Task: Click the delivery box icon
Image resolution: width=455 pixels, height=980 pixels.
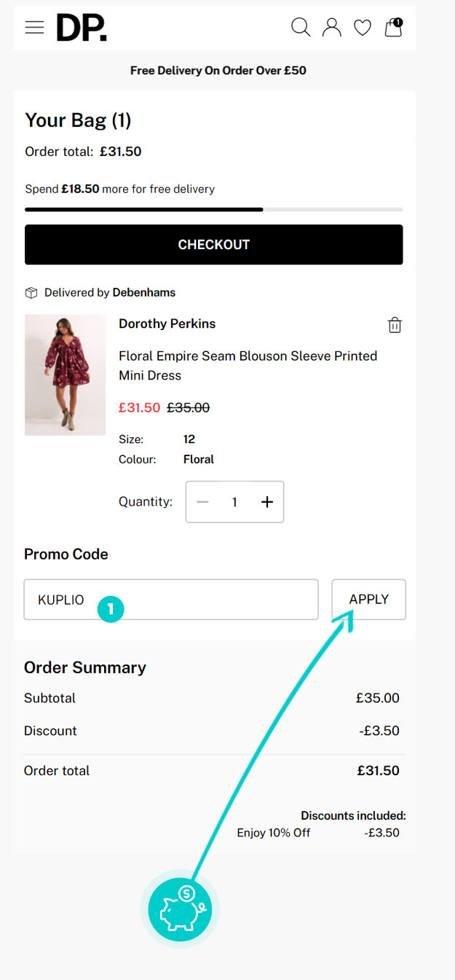Action: (31, 293)
